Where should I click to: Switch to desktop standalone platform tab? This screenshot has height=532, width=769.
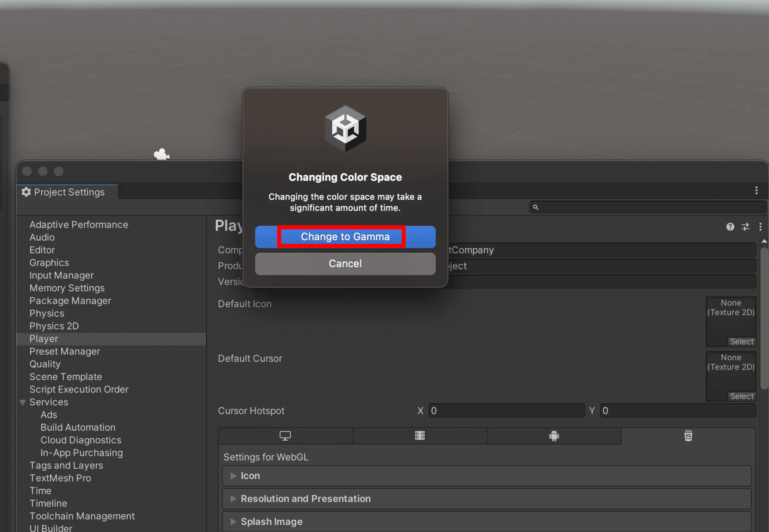pos(285,436)
